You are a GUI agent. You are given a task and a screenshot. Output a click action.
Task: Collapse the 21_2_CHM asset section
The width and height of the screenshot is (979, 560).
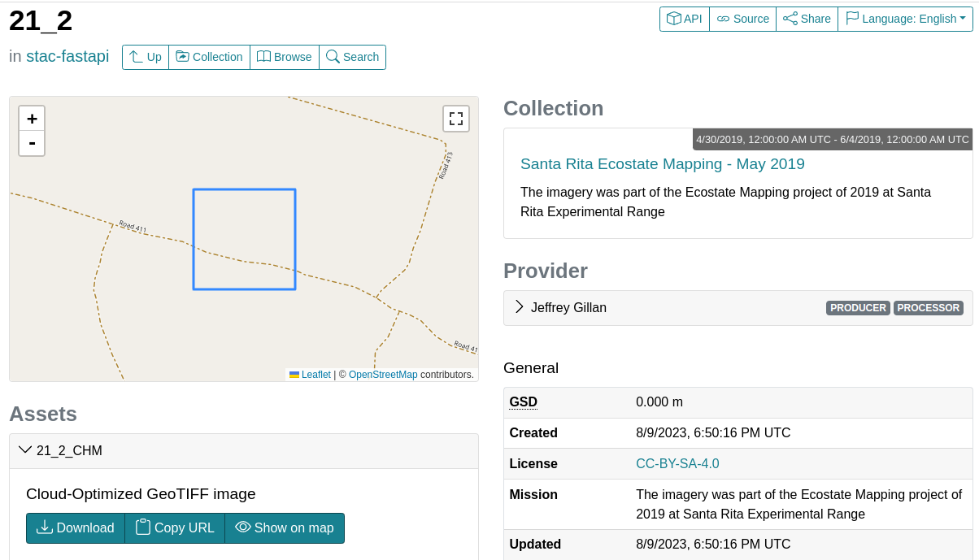(x=244, y=451)
